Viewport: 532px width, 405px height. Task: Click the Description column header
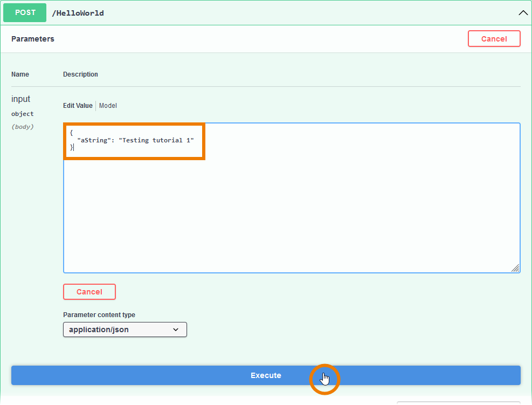(x=80, y=74)
